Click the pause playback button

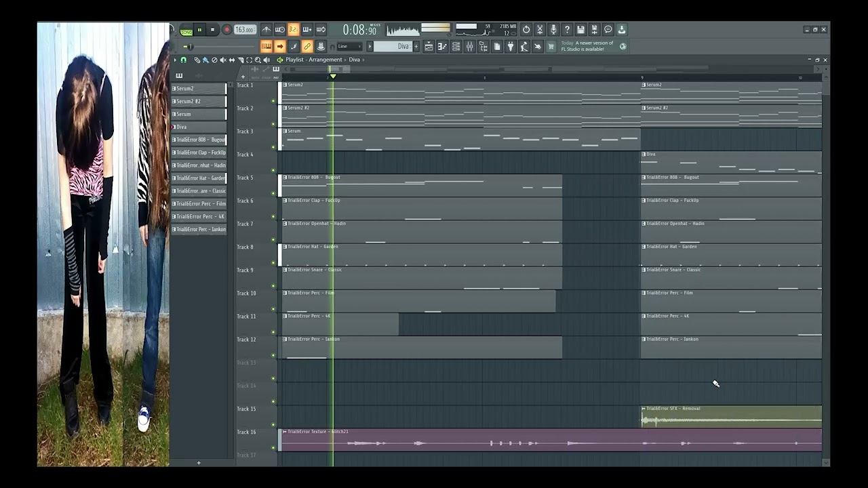tap(200, 29)
